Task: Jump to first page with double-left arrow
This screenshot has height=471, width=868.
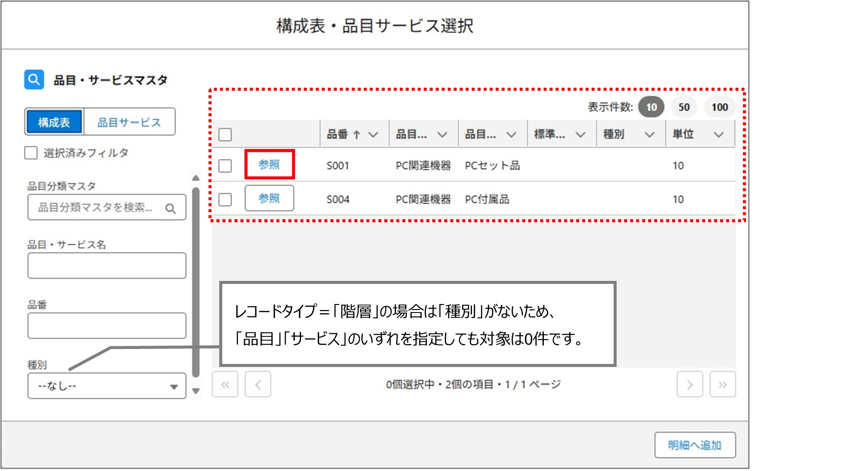Action: 225,385
